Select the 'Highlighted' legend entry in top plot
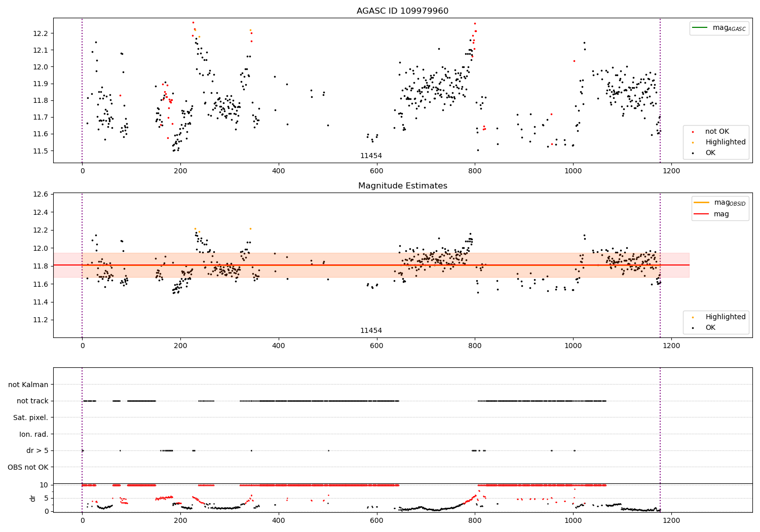This screenshot has width=760, height=532. click(x=726, y=142)
